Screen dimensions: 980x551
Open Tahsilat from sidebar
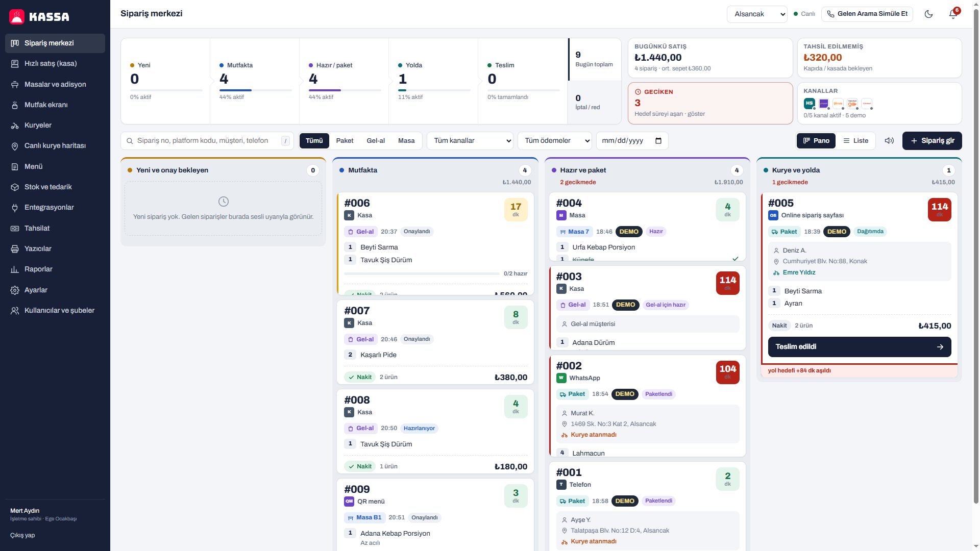coord(55,228)
